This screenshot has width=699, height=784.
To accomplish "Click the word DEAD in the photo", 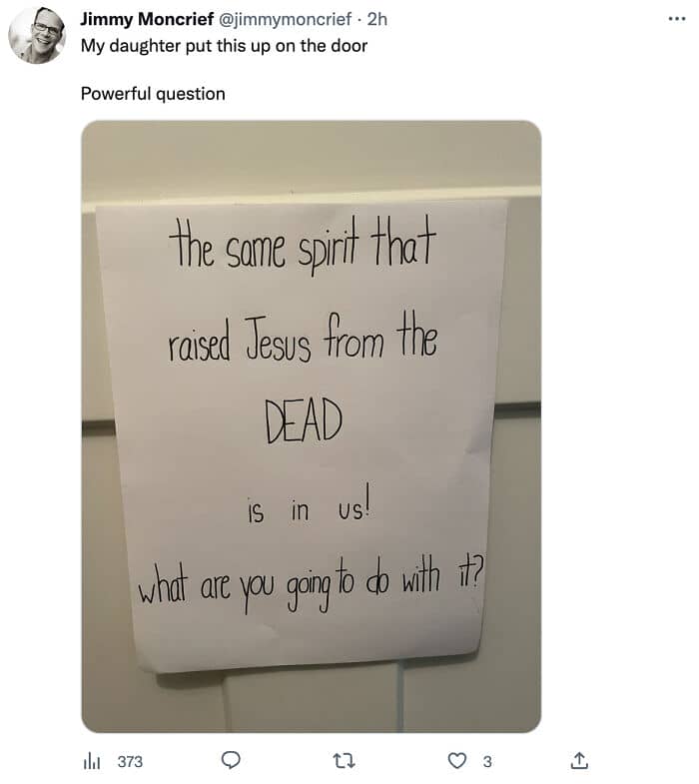I will [x=304, y=421].
